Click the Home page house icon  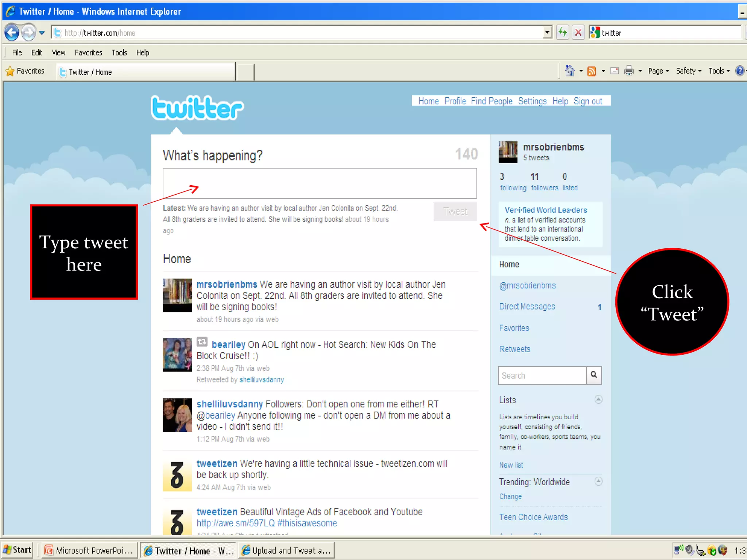click(x=569, y=71)
